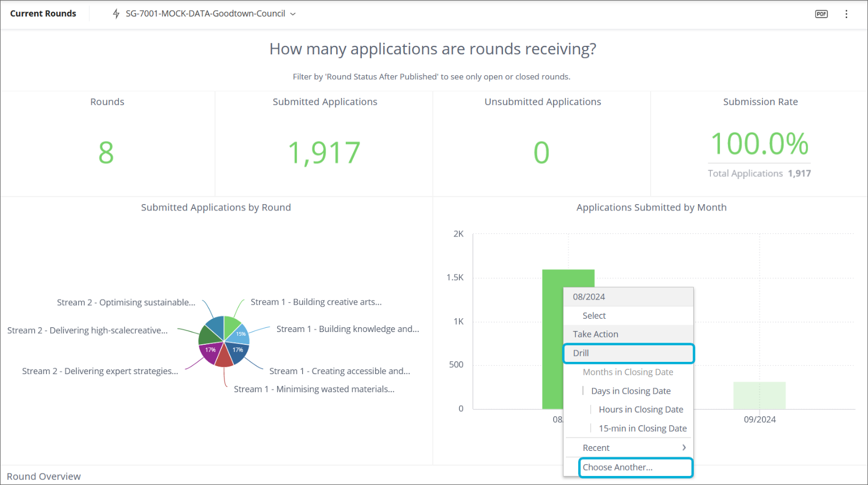Click Drill in the context menu

pyautogui.click(x=581, y=353)
